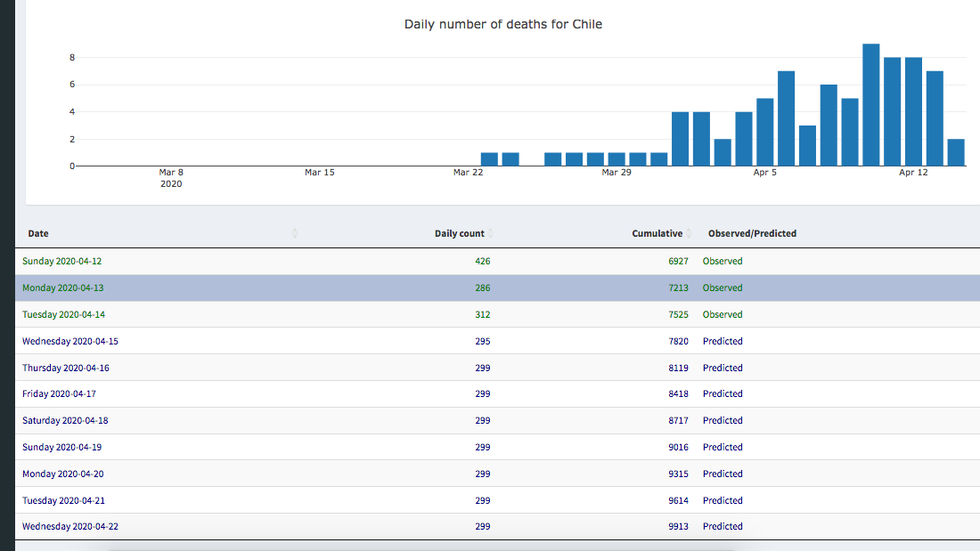The height and width of the screenshot is (551, 980).
Task: Click cumulative value 8418 for Friday
Action: 678,393
